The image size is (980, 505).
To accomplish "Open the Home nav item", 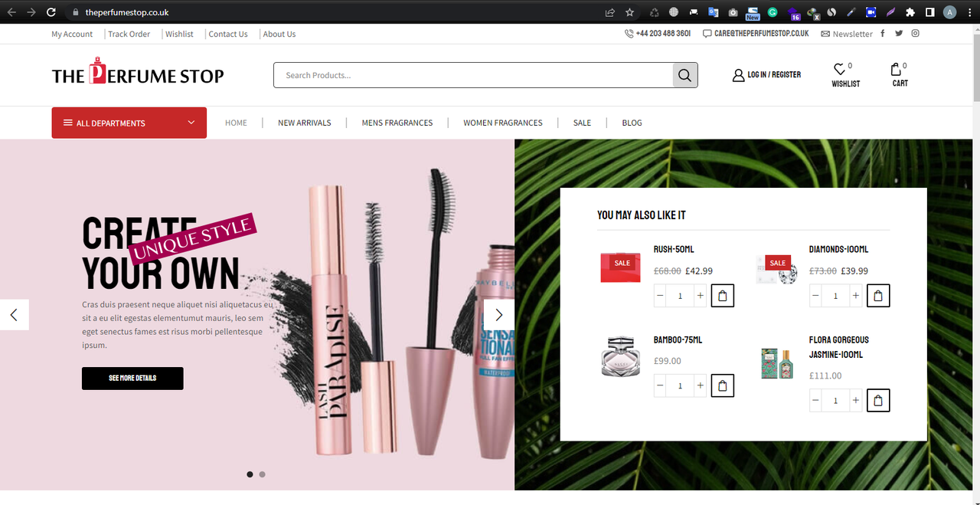I will coord(236,123).
